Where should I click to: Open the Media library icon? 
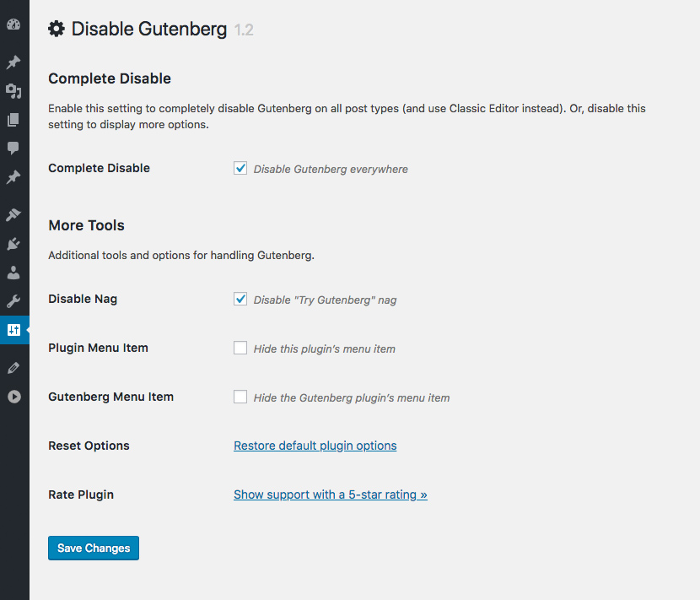coord(13,91)
